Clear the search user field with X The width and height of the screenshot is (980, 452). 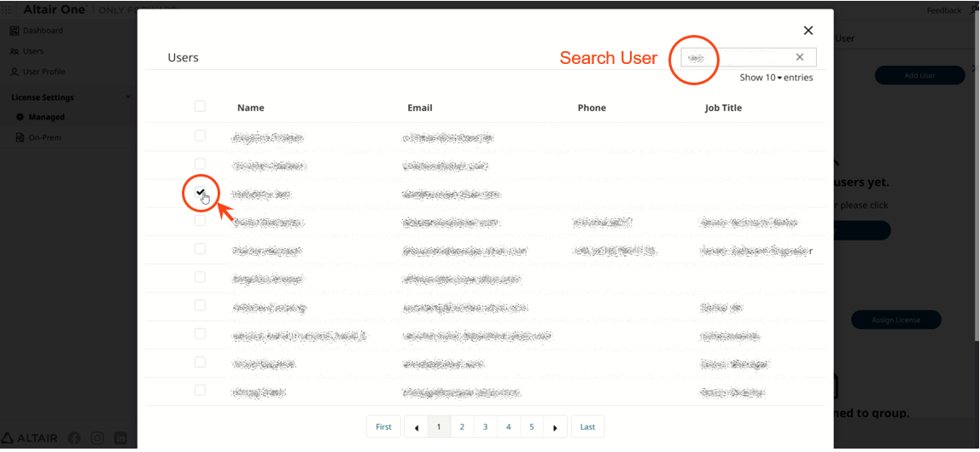click(799, 57)
